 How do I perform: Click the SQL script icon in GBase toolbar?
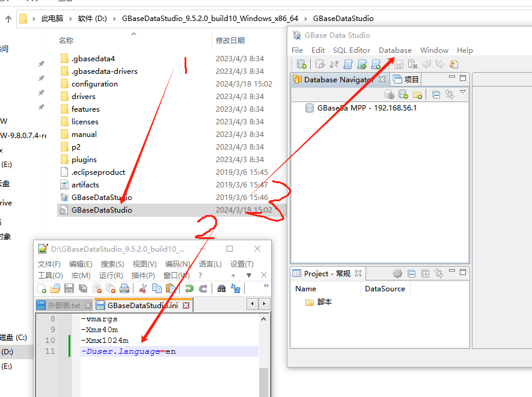point(348,64)
